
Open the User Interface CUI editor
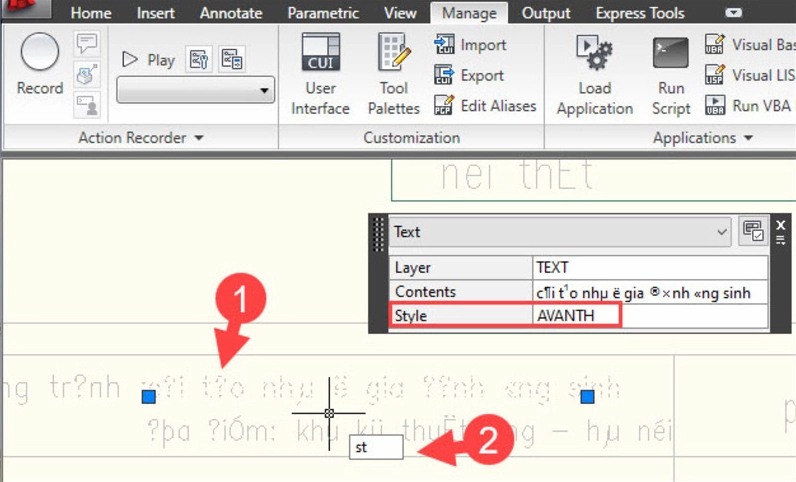[x=320, y=74]
